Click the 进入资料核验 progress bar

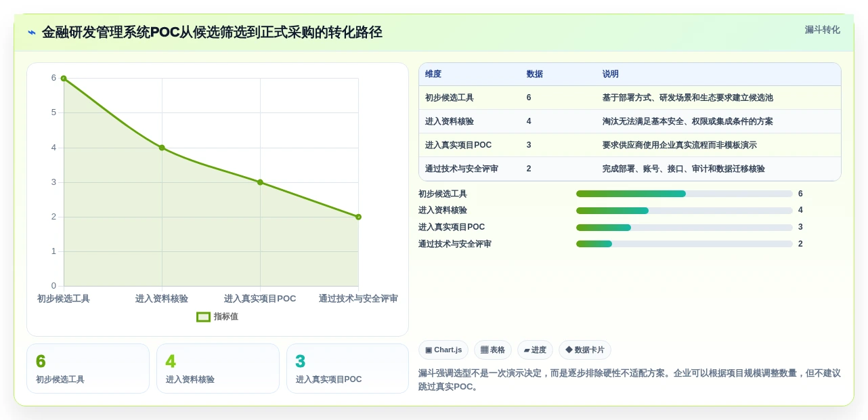click(685, 211)
